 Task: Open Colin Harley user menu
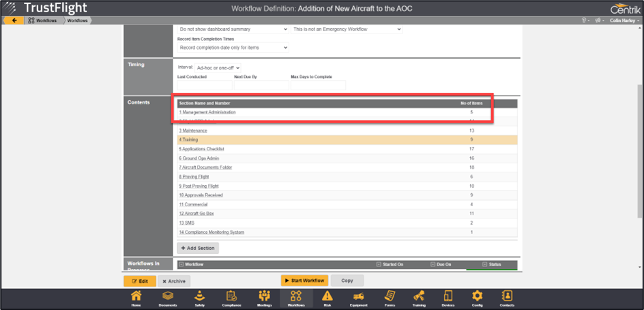pos(624,20)
